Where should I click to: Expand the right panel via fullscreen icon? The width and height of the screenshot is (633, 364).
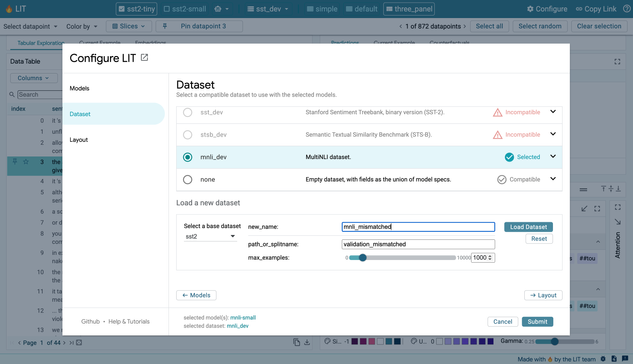(617, 62)
